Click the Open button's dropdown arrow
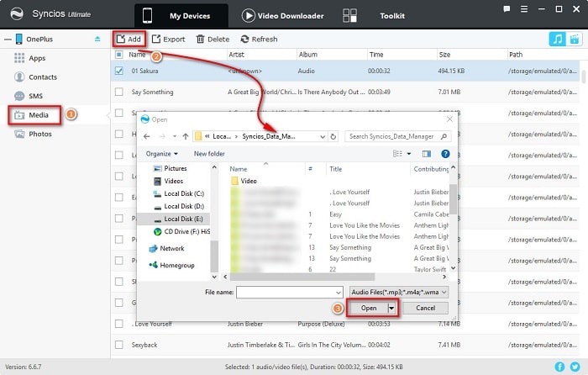The image size is (588, 375). (x=392, y=309)
